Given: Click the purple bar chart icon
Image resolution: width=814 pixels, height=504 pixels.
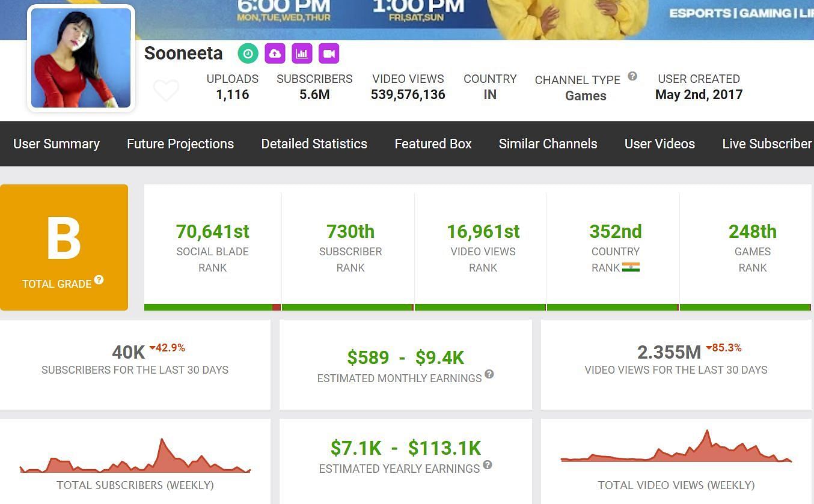Looking at the screenshot, I should (302, 53).
